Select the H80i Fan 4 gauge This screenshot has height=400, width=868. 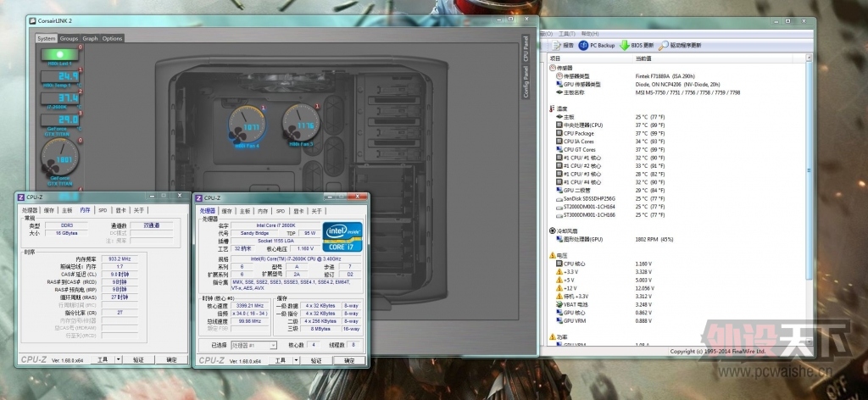click(x=247, y=125)
